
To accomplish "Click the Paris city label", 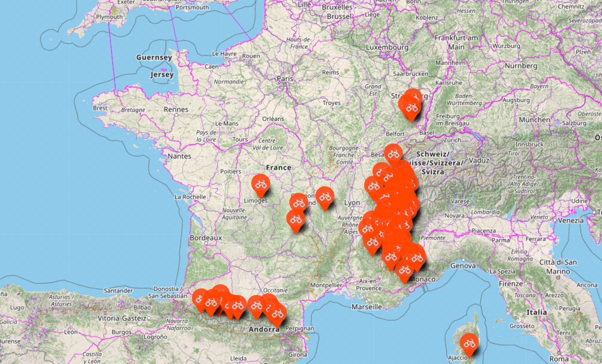I will [285, 79].
